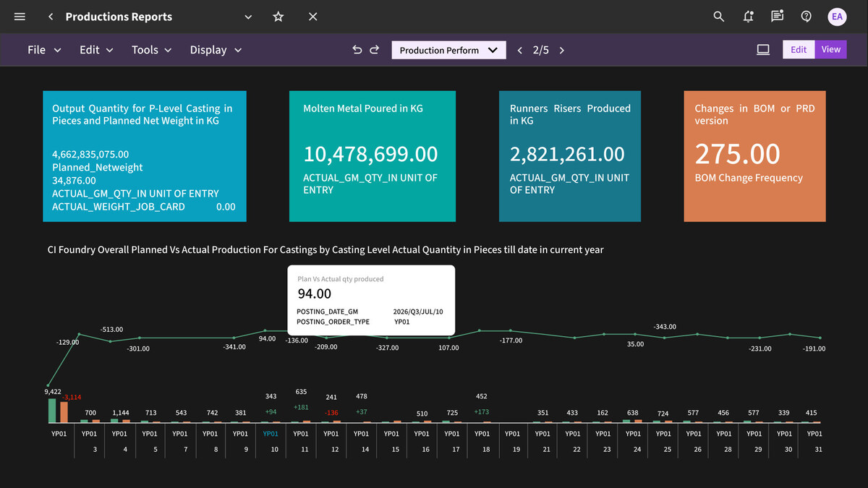
Task: Open the help question mark icon
Action: click(x=807, y=17)
